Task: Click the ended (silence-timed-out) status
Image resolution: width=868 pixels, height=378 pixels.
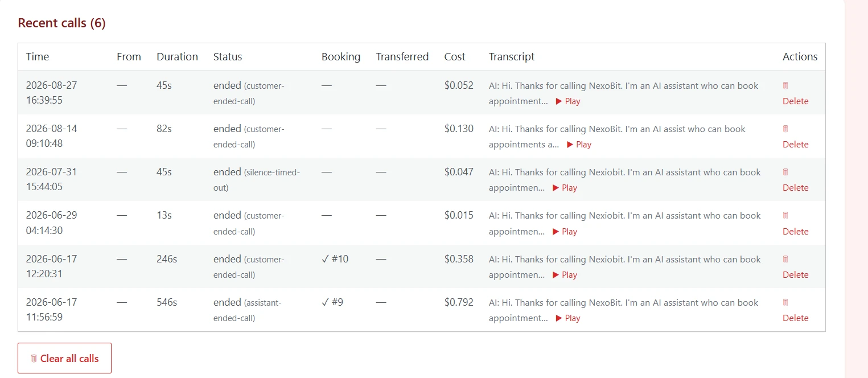Action: tap(257, 179)
